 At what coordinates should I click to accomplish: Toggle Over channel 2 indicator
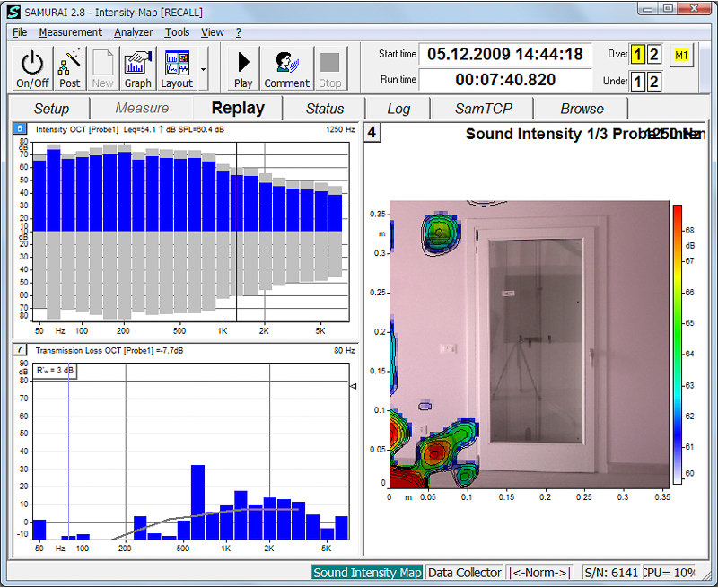(654, 54)
